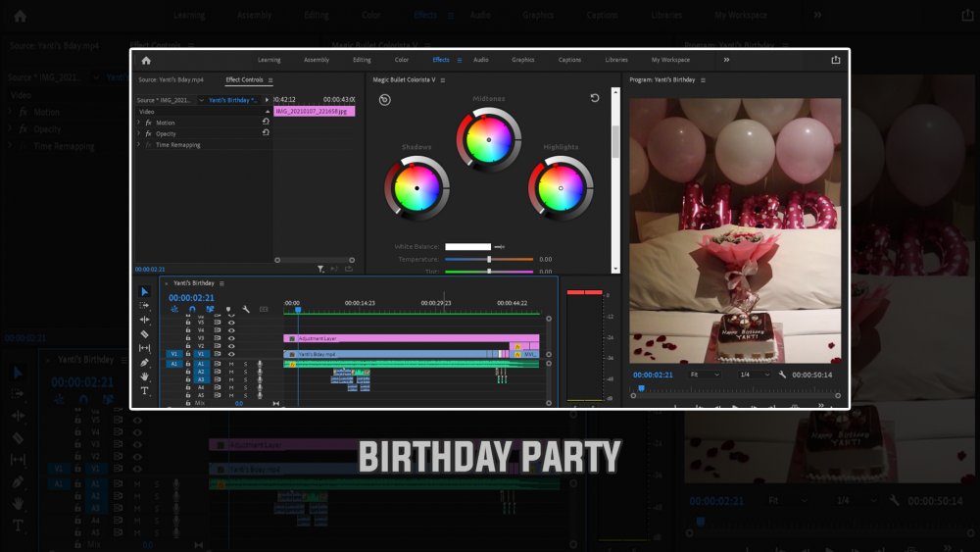Open the front Program: Yanti's Birthday panel menu icon
This screenshot has height=552, width=980.
703,80
